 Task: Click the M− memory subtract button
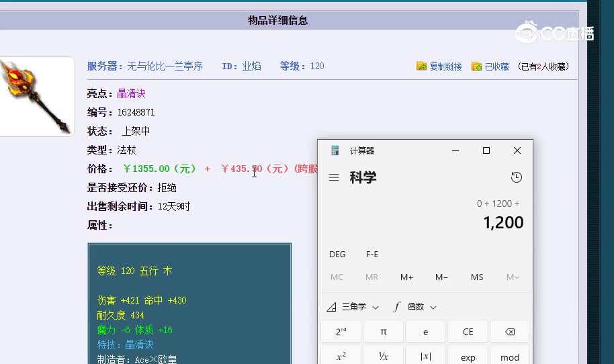pos(442,277)
